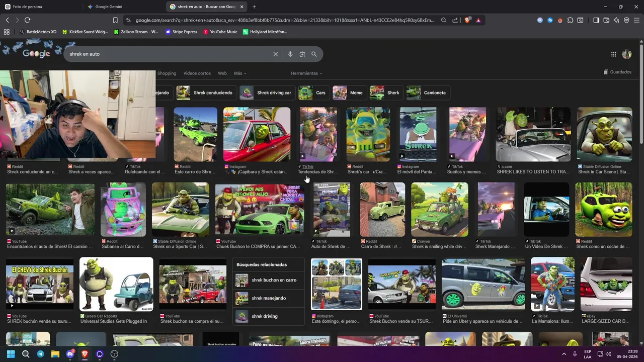Image resolution: width=644 pixels, height=362 pixels.
Task: Search by image using the Lens camera icon
Action: pos(302,54)
